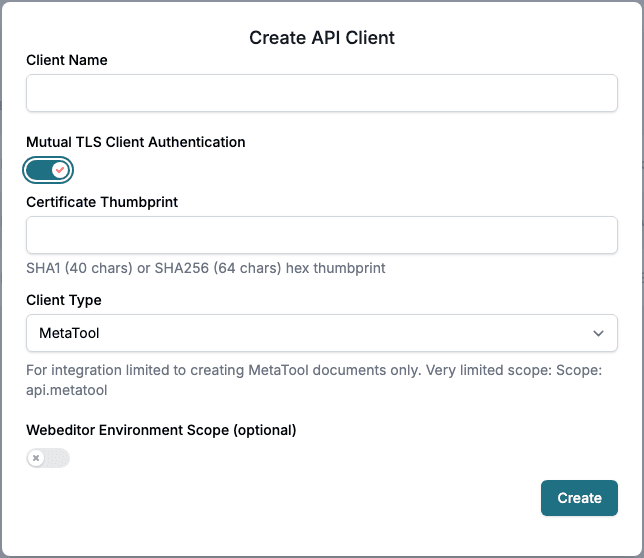Click the 'Webeditor Environment Scope (optional)' label

[x=161, y=430]
